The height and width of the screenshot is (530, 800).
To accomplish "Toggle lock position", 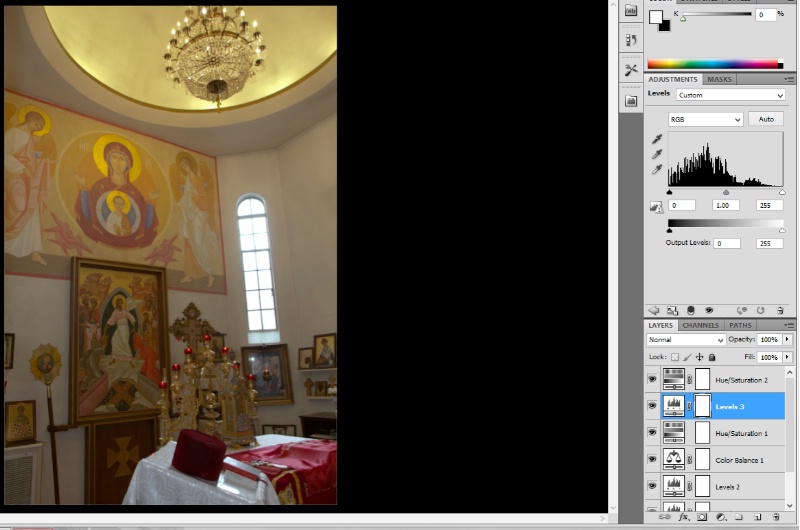I will [699, 357].
